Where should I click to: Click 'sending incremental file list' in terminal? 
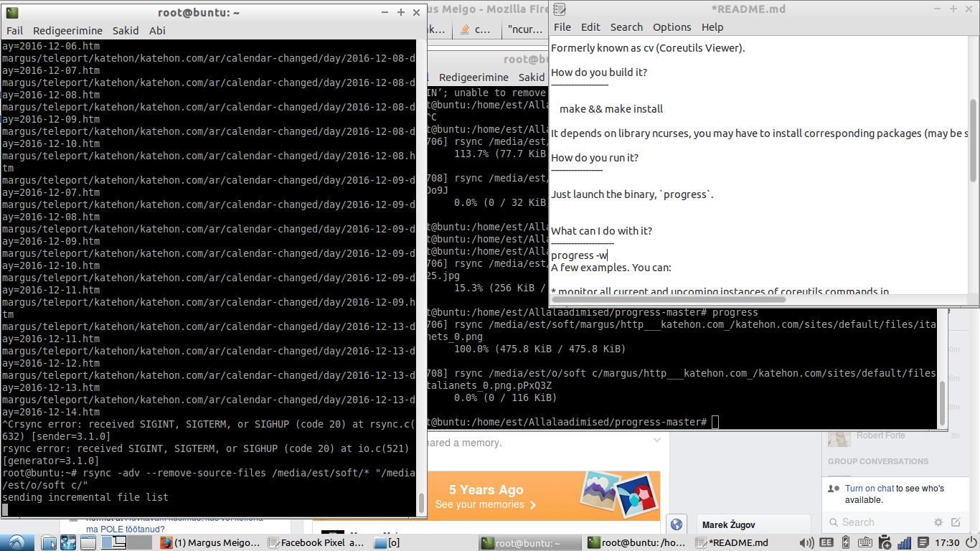coord(85,497)
